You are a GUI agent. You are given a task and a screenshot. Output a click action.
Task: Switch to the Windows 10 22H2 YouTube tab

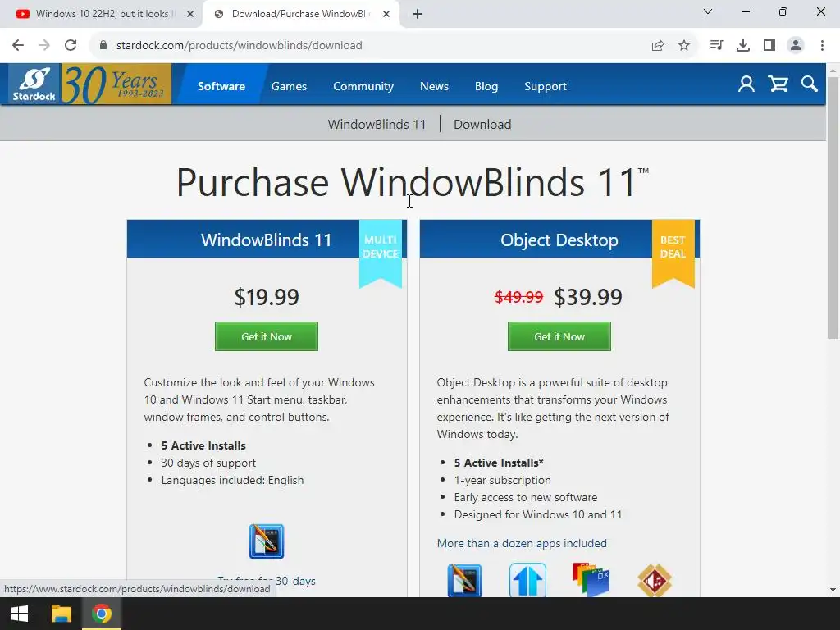point(105,14)
